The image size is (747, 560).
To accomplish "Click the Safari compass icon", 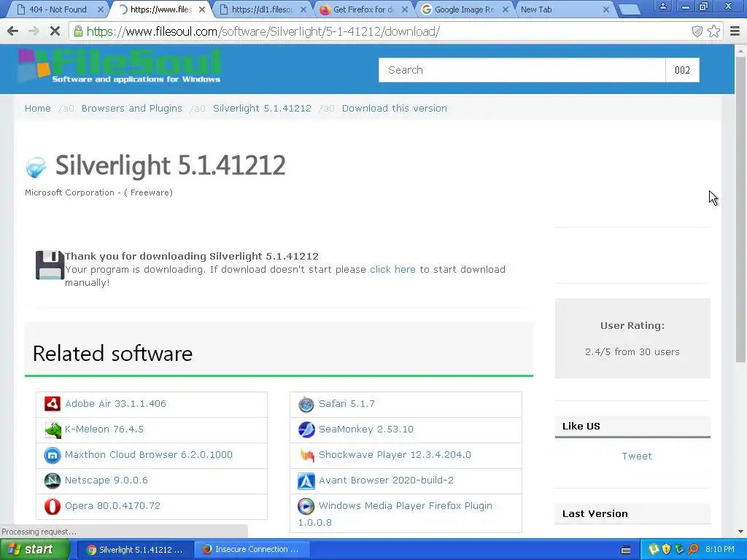I will [306, 404].
